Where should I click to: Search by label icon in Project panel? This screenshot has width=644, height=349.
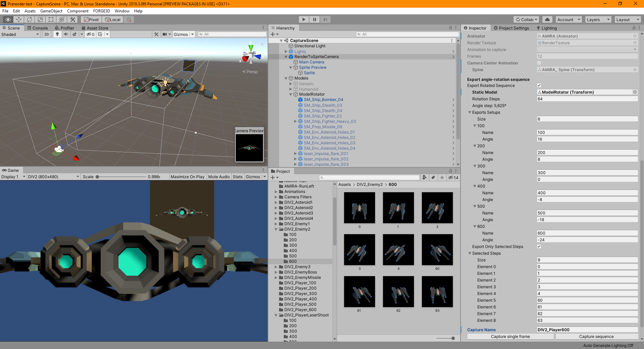(x=433, y=178)
